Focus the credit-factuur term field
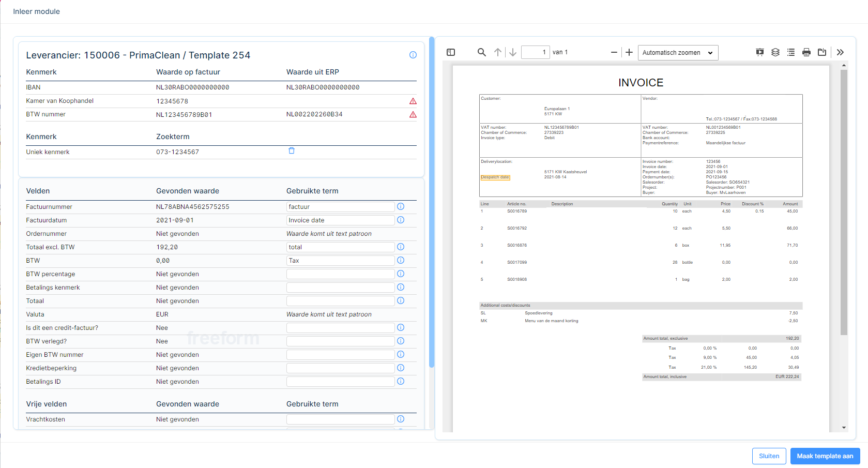Screen dimensions: 868x468 pyautogui.click(x=340, y=328)
